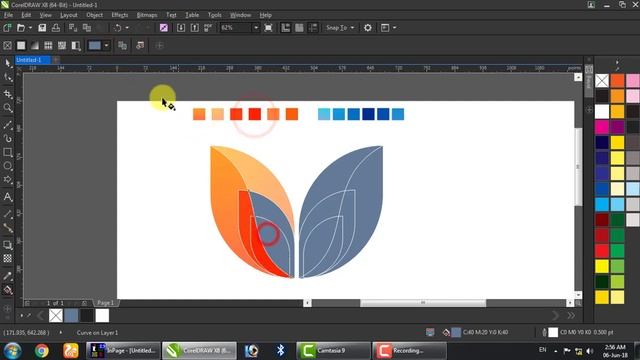Select the Text tool

7,197
